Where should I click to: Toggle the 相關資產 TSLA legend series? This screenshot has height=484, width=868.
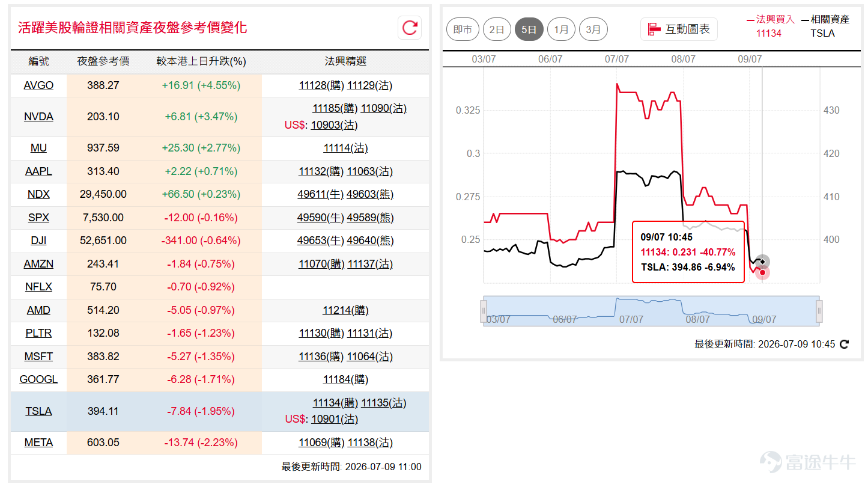click(825, 26)
